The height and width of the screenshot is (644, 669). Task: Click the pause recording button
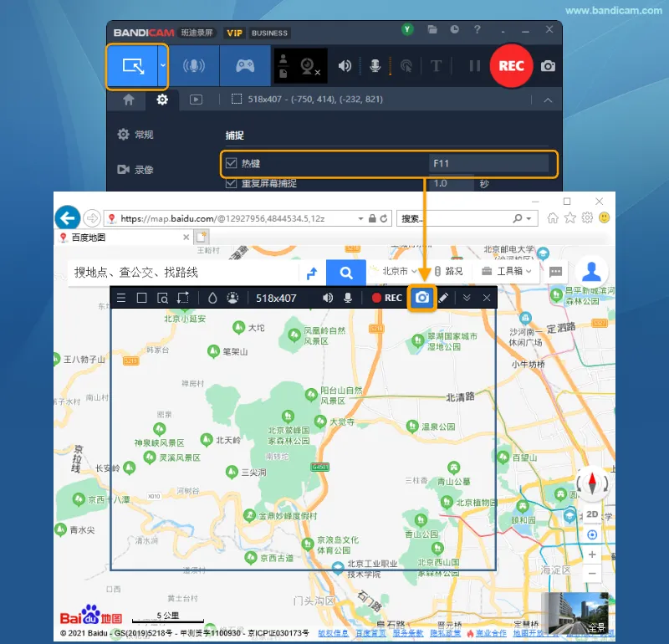click(x=474, y=66)
